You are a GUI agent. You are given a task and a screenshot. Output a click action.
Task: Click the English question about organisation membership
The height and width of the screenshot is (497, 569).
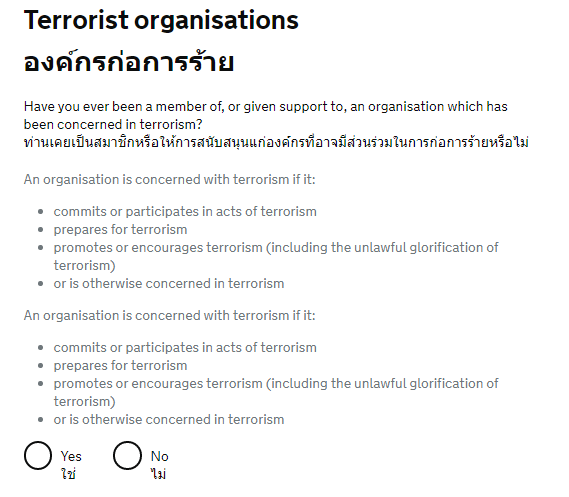[266, 115]
